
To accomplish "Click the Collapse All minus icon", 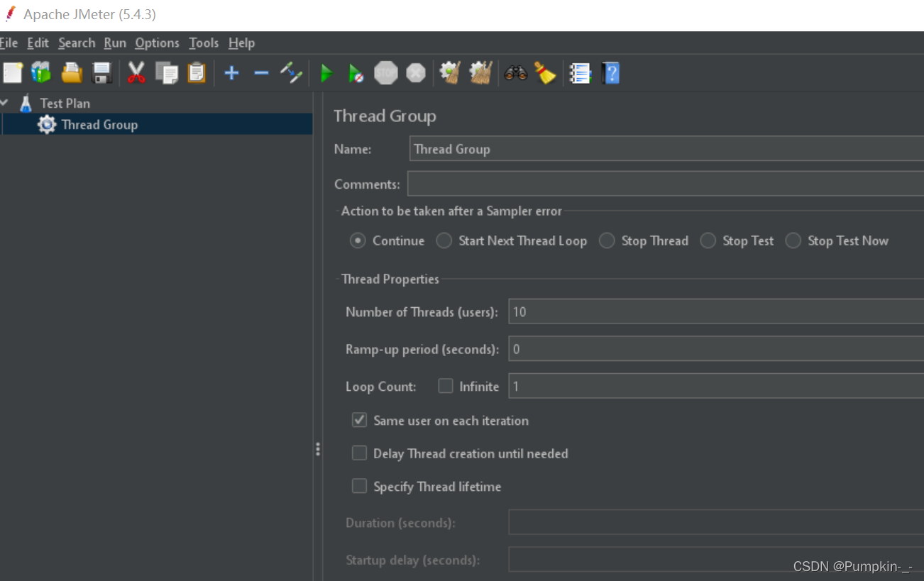I will pyautogui.click(x=261, y=72).
